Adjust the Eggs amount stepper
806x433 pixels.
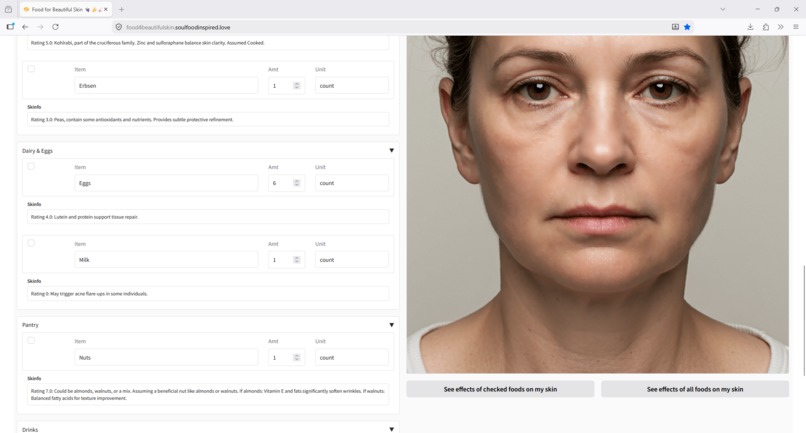click(x=297, y=183)
